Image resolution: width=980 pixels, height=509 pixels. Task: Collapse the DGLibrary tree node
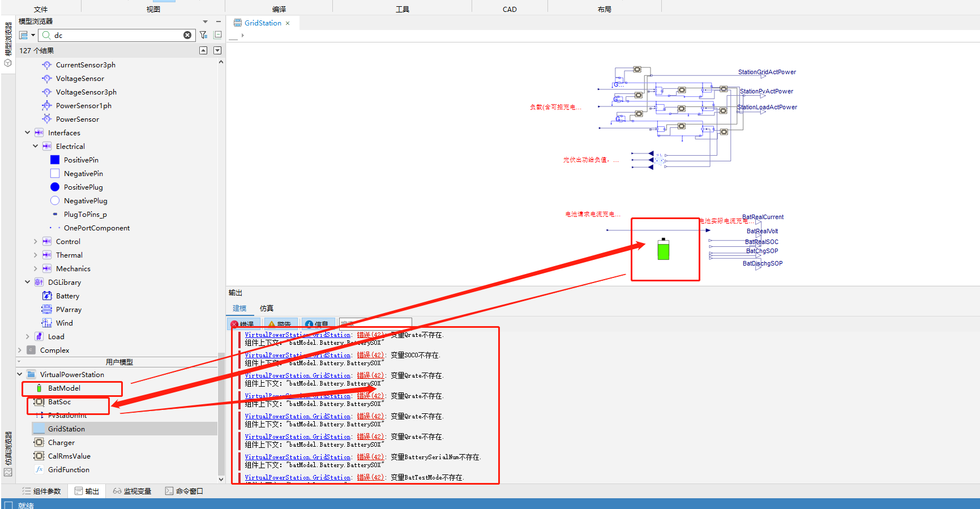[x=27, y=283]
